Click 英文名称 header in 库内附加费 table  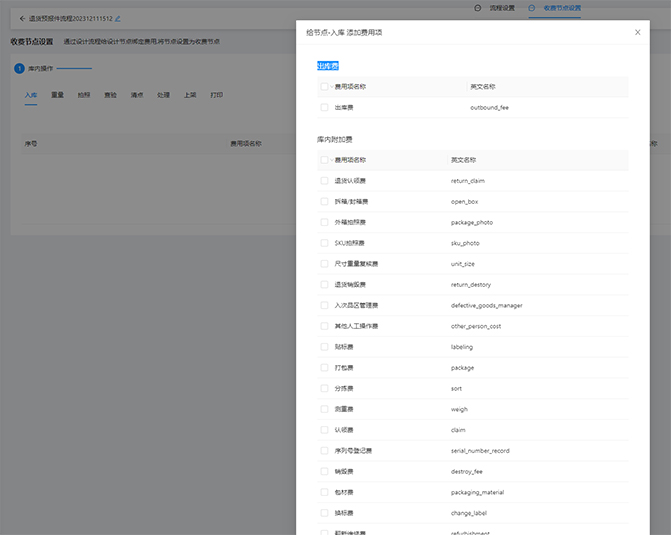(x=463, y=160)
